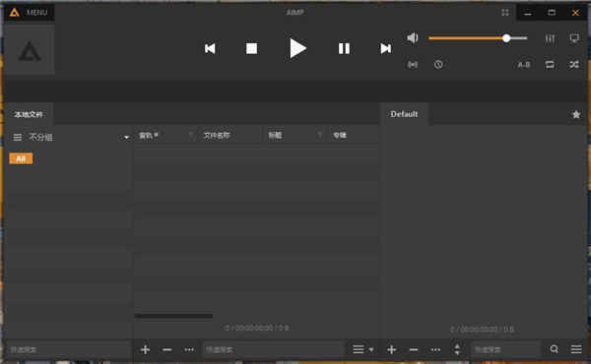
Task: Toggle A-B repeat section
Action: pyautogui.click(x=524, y=65)
